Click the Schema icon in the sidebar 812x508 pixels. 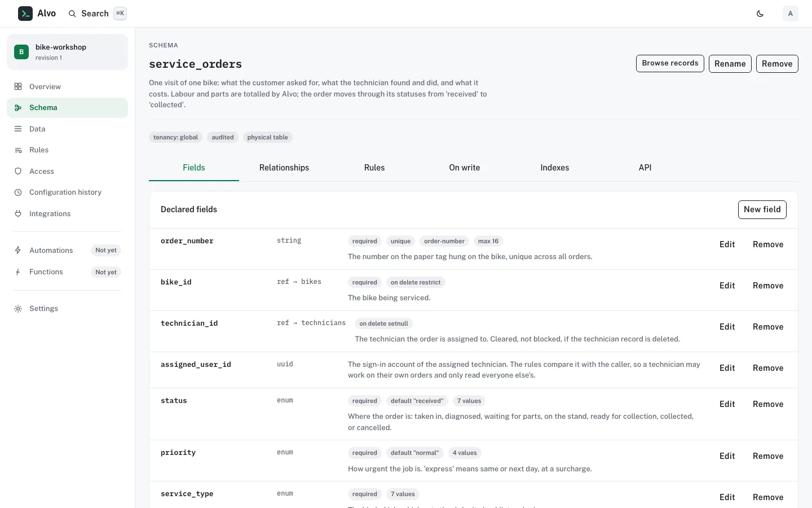click(18, 108)
